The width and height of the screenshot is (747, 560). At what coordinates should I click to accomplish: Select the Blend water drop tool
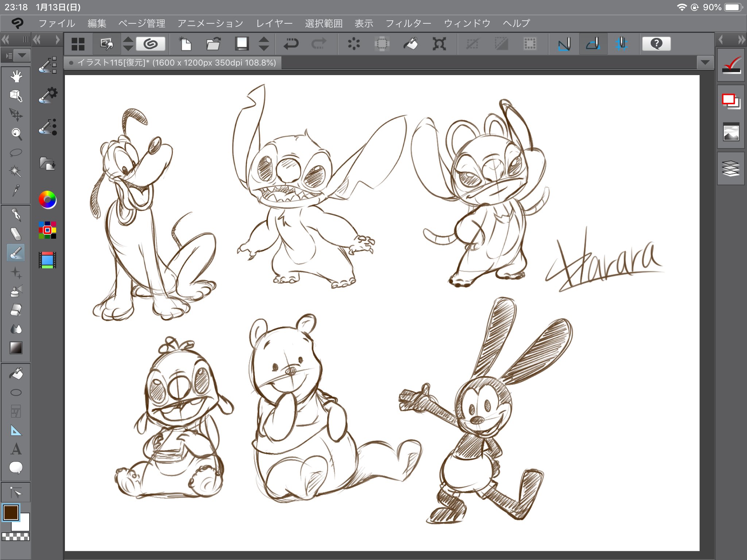[x=16, y=329]
